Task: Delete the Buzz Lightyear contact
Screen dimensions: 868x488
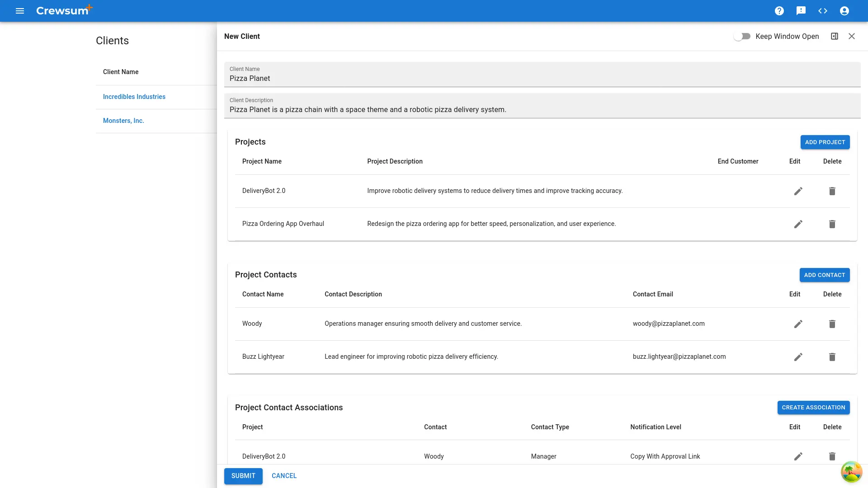Action: pyautogui.click(x=832, y=357)
